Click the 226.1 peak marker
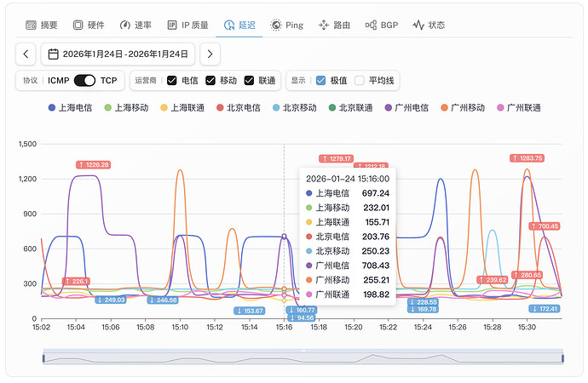Viewport: 588px width, 383px height. tap(76, 281)
